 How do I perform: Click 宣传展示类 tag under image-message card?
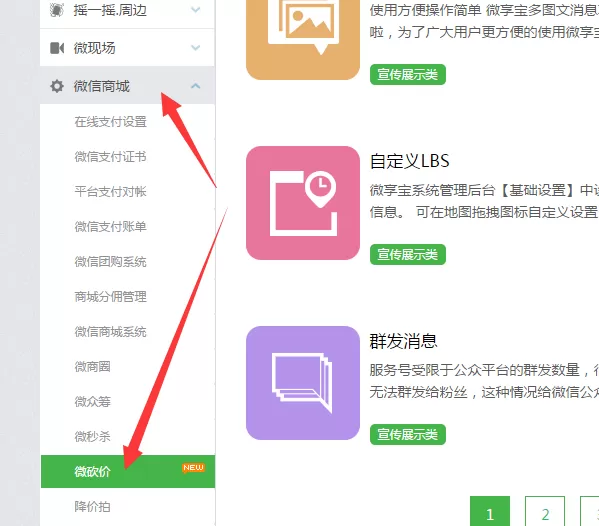(408, 74)
